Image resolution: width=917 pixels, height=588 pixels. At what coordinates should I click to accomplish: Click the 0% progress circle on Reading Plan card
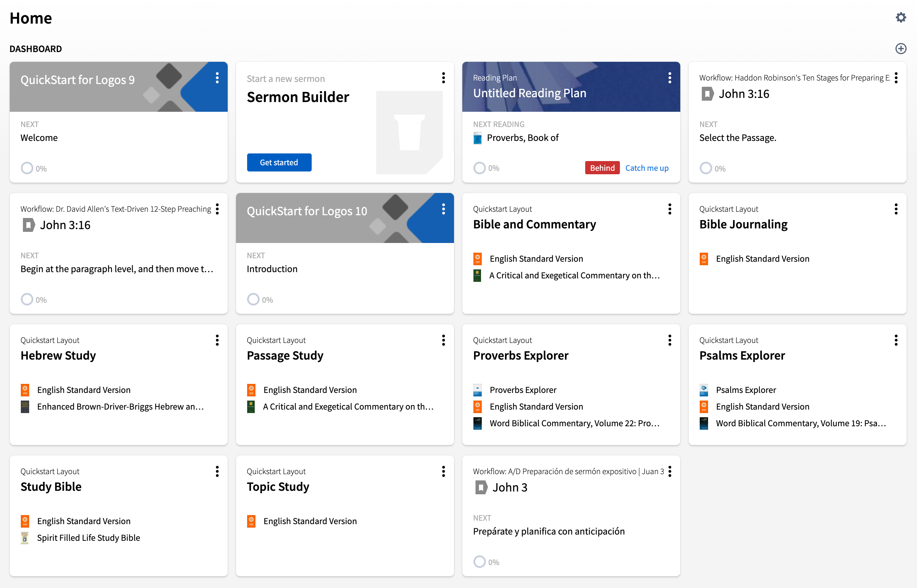point(479,168)
